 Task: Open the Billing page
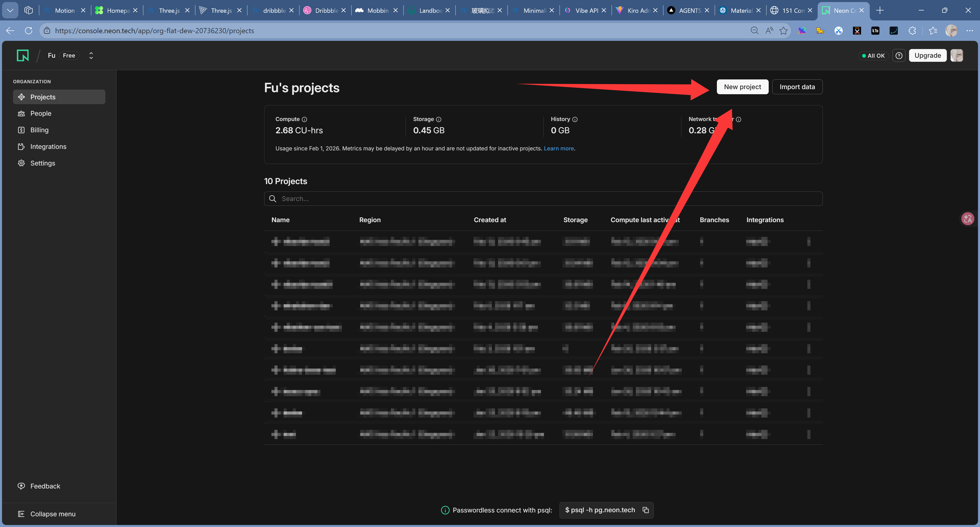pos(39,130)
